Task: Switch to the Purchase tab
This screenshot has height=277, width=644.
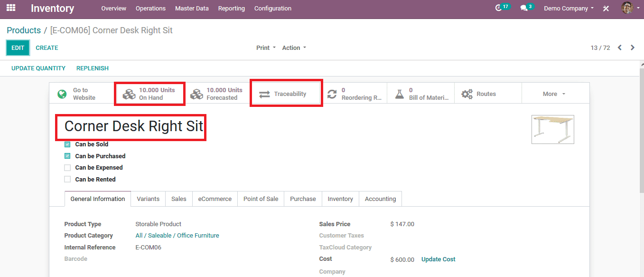Action: point(303,199)
